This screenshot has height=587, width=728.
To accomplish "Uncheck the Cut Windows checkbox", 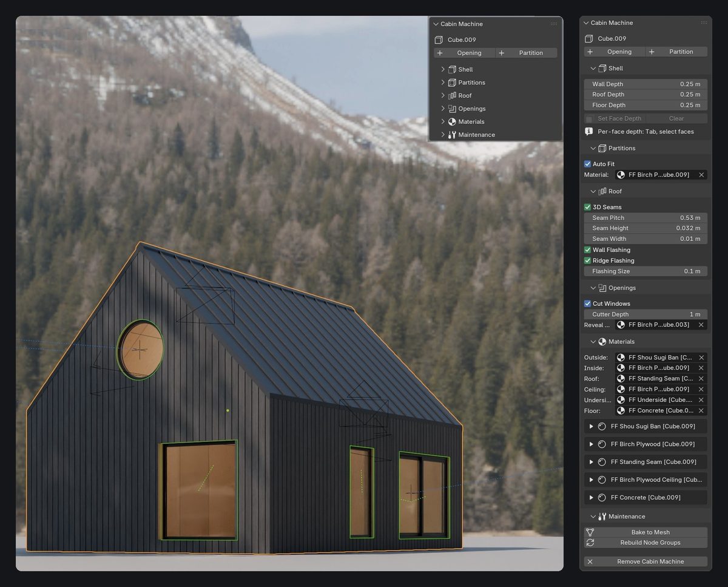I will (x=587, y=304).
